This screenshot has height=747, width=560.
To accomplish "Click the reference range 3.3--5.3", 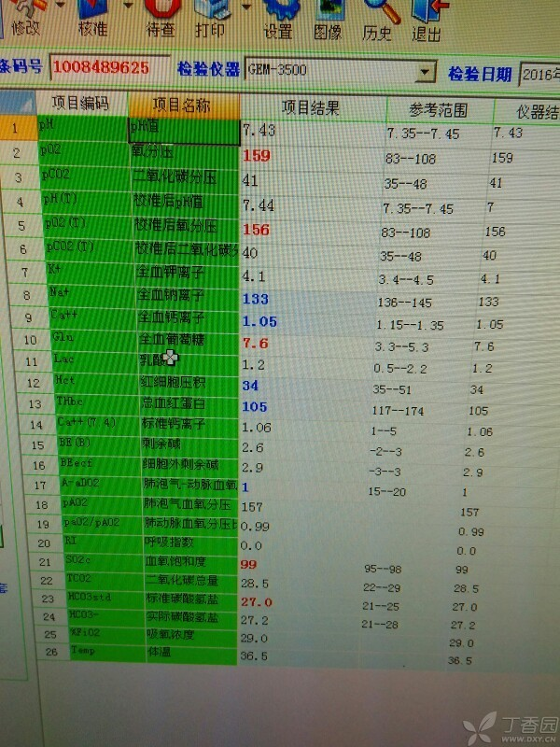I will (401, 346).
